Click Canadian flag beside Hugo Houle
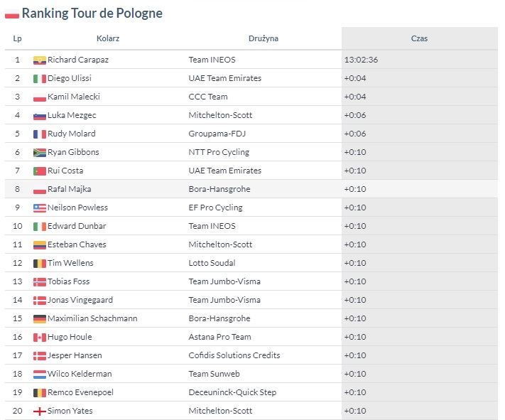505x420 pixels. (40, 338)
